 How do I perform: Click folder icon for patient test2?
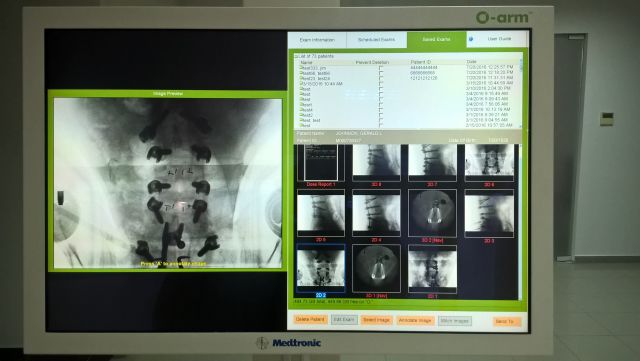[x=301, y=116]
